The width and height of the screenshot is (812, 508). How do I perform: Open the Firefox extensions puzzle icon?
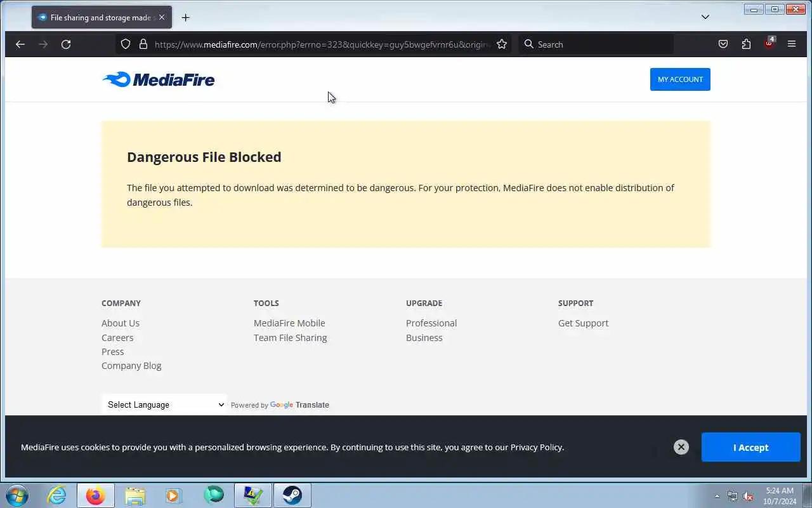(746, 44)
